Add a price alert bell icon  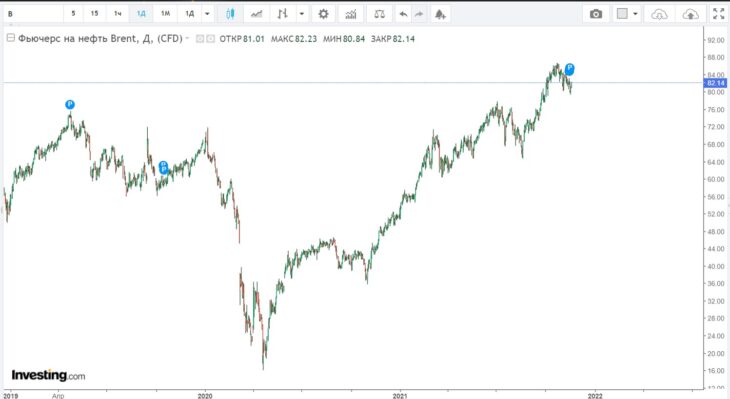coord(440,14)
